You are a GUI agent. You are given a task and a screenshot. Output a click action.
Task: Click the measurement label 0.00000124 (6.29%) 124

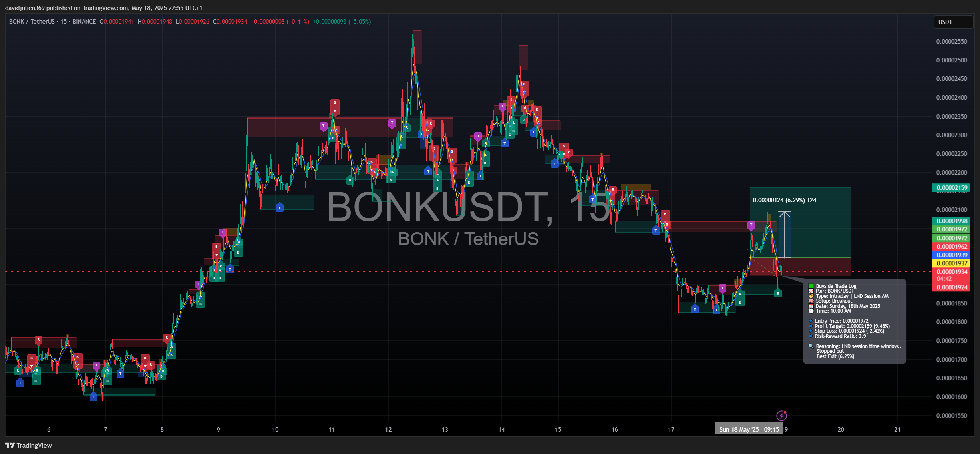[785, 200]
